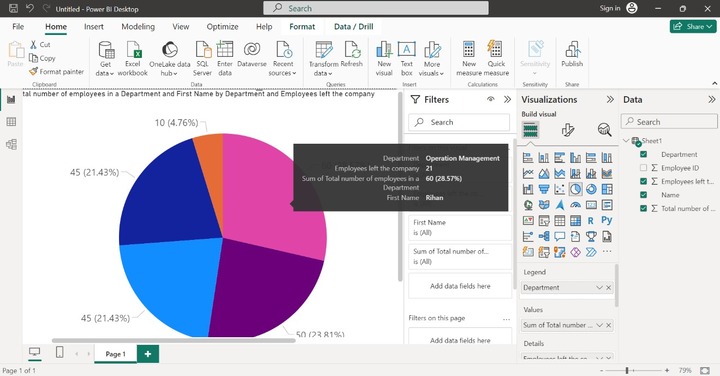This screenshot has height=376, width=720.
Task: Uncheck the Total number of field checkbox
Action: coord(643,208)
